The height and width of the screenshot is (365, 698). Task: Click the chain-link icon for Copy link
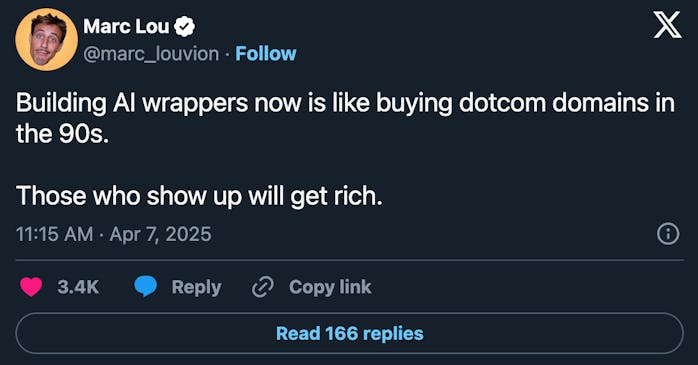point(263,287)
